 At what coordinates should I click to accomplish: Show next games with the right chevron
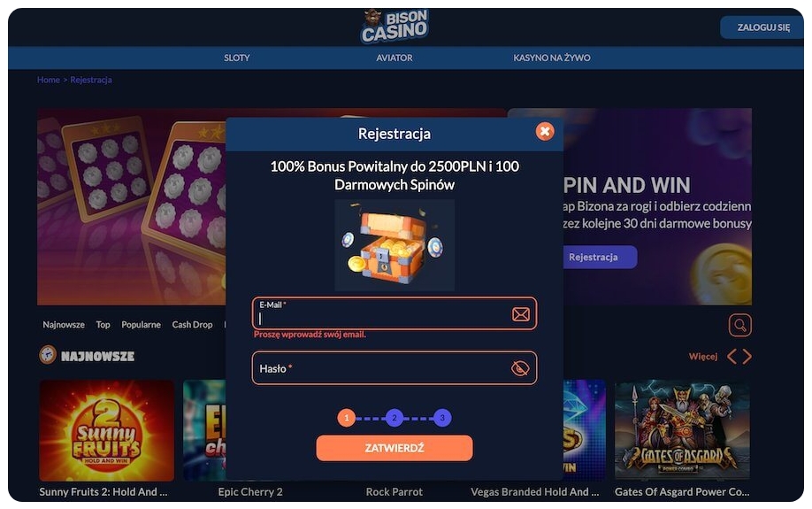[747, 357]
